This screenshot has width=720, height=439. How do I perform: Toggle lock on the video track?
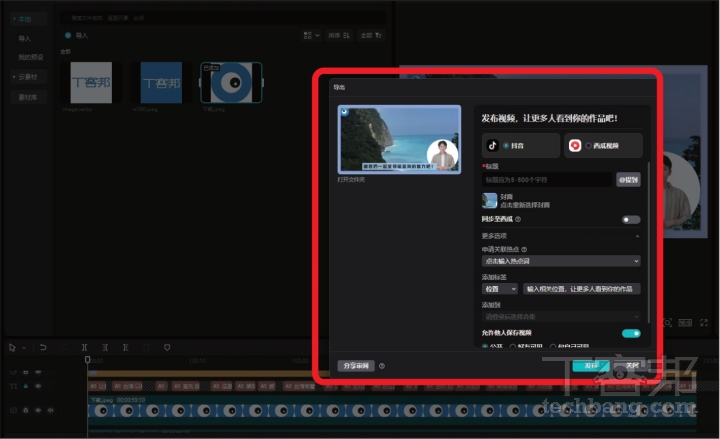point(26,410)
